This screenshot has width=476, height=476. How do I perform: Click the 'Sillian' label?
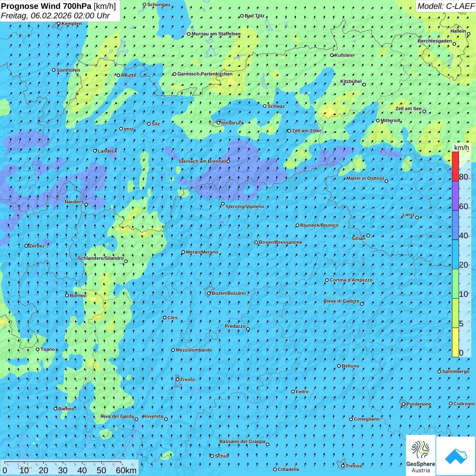358,238
